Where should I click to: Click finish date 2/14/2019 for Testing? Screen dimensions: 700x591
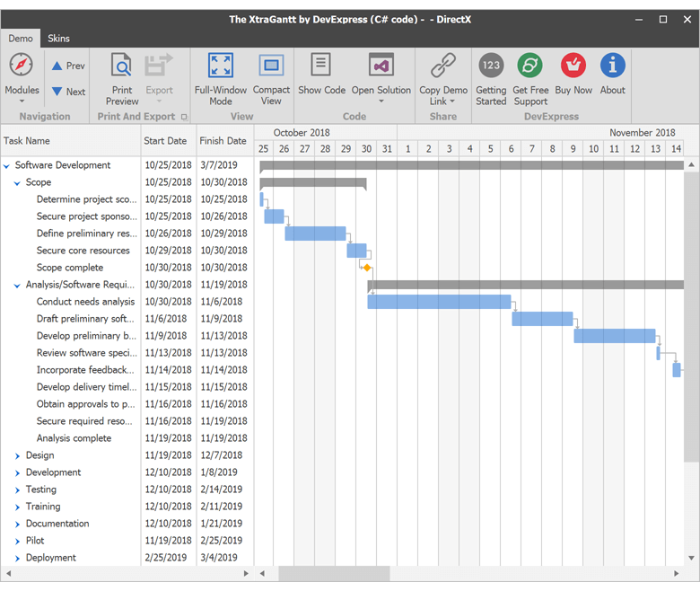coord(224,490)
